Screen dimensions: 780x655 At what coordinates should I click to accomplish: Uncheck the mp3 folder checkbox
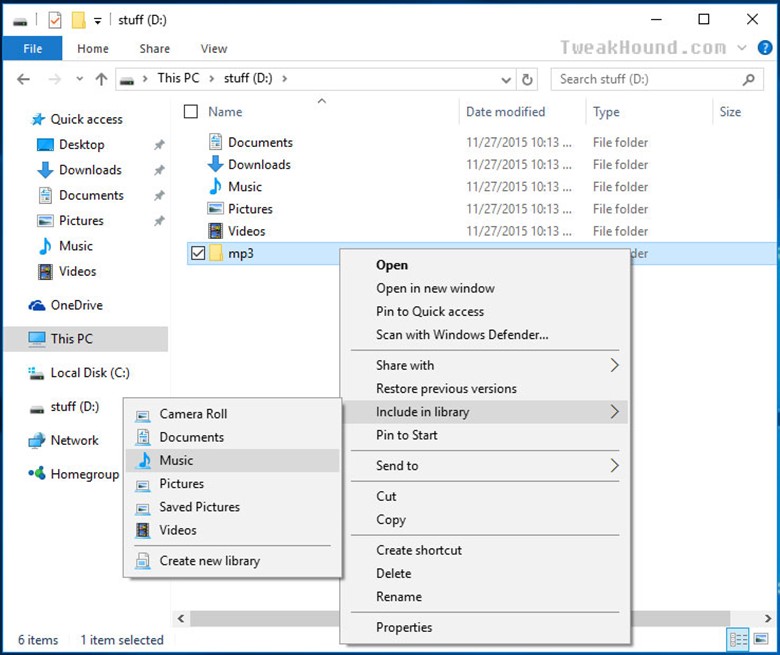click(x=198, y=253)
